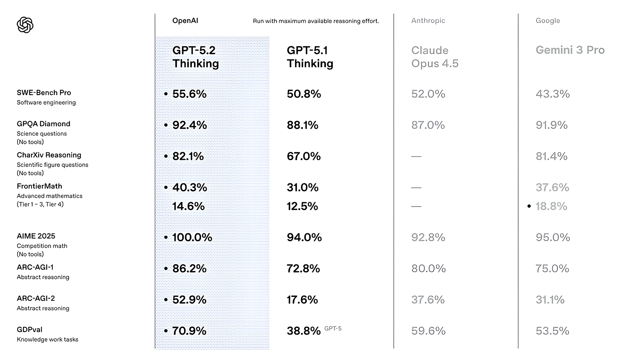Select the AIME 2025 row label
Screen dimensions: 644x362
pyautogui.click(x=36, y=236)
